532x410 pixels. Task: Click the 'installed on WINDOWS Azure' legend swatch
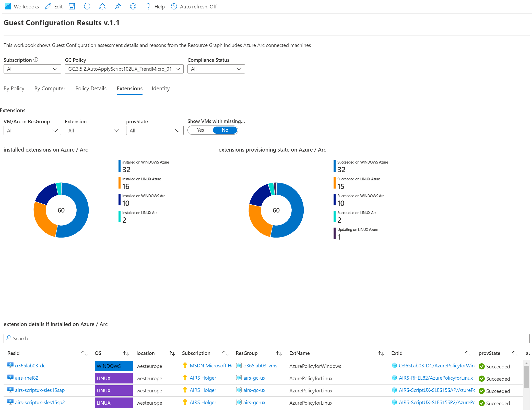point(120,166)
